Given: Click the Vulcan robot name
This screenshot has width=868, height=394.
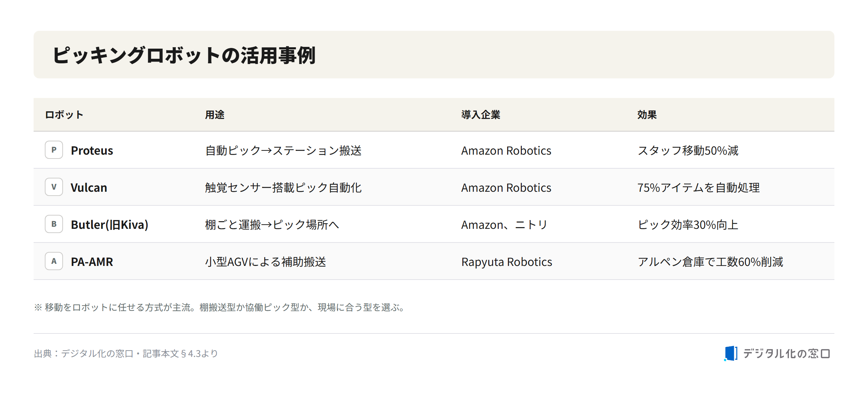Looking at the screenshot, I should coord(89,188).
